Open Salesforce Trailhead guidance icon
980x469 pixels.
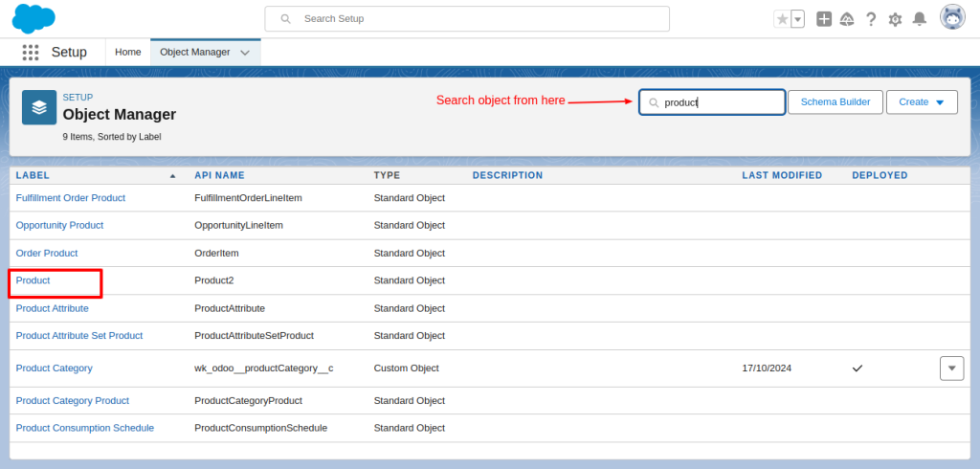click(847, 19)
